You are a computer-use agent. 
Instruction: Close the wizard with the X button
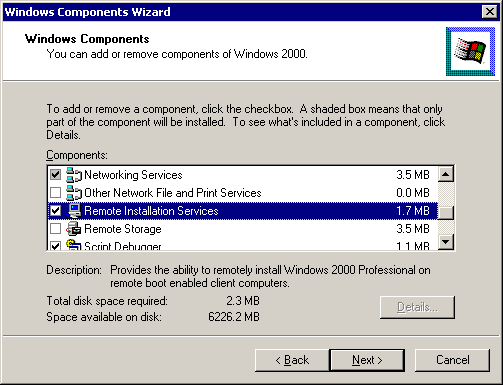(x=490, y=12)
